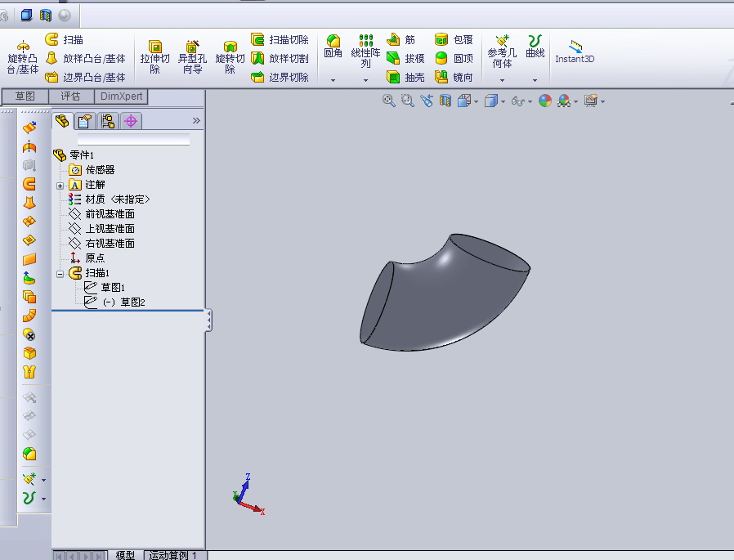734x560 pixels.
Task: Expand the 注解 annotations node
Action: click(60, 186)
